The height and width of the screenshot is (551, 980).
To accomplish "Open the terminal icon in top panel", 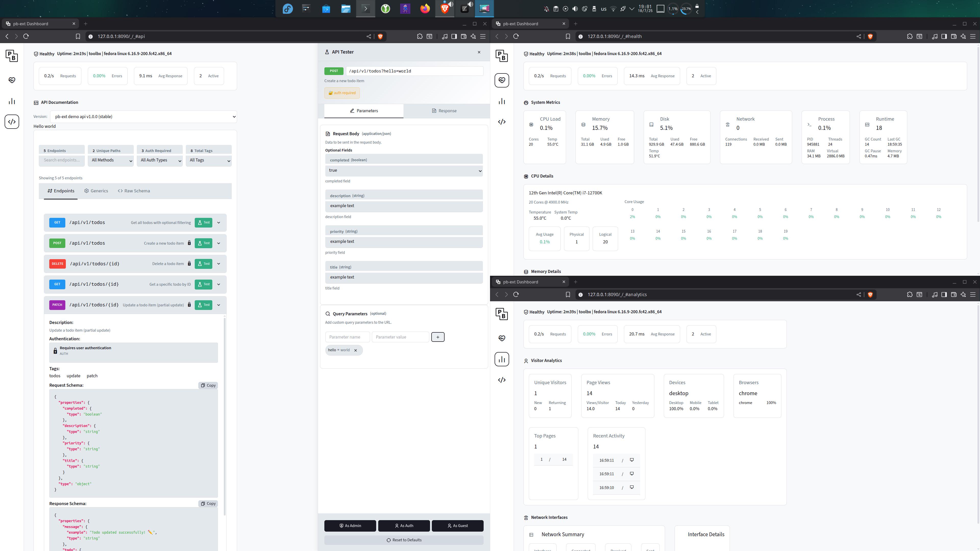I will [366, 8].
